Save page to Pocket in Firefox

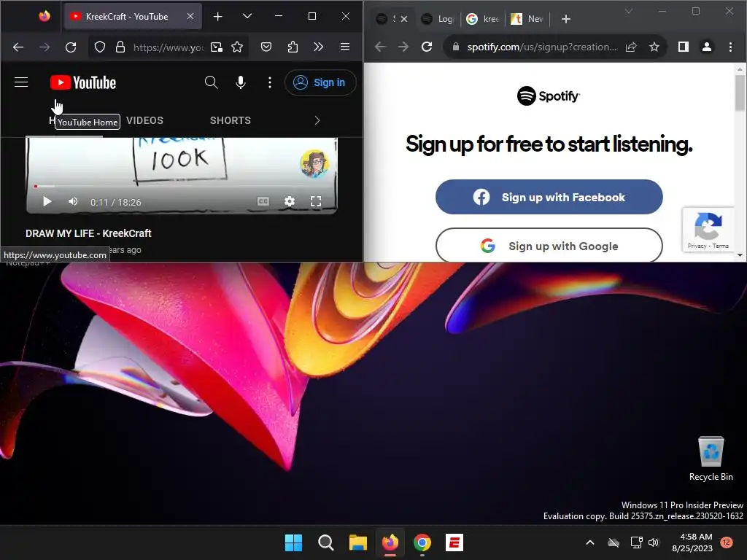coord(266,47)
